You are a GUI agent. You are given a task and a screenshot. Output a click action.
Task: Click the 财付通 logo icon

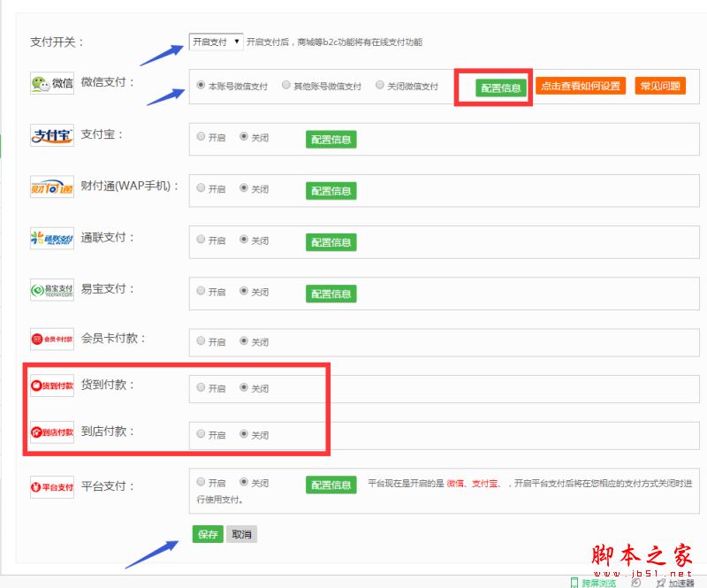pos(52,187)
